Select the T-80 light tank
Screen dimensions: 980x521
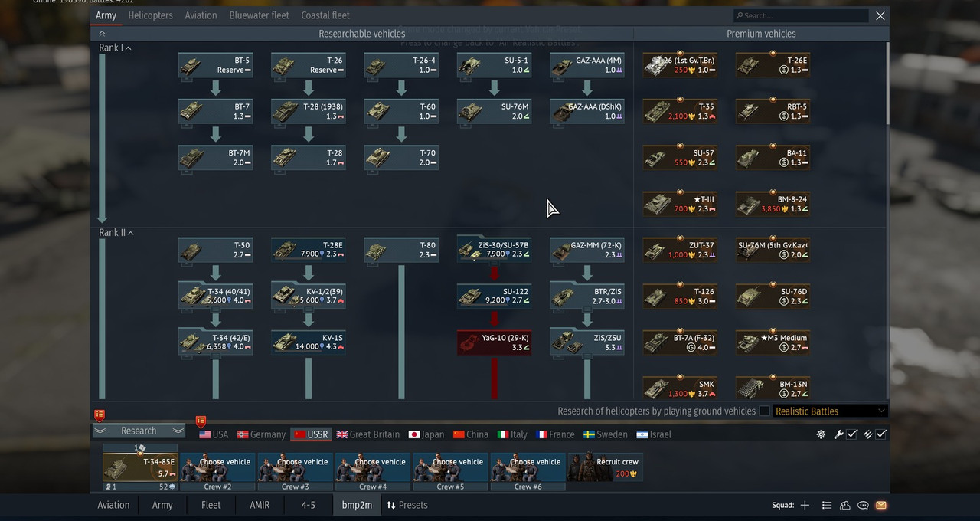(x=401, y=250)
